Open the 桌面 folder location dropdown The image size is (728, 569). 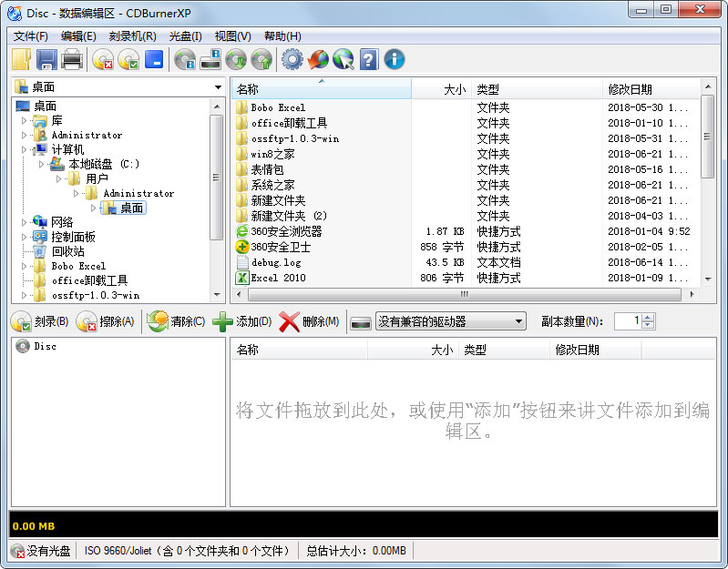point(217,87)
